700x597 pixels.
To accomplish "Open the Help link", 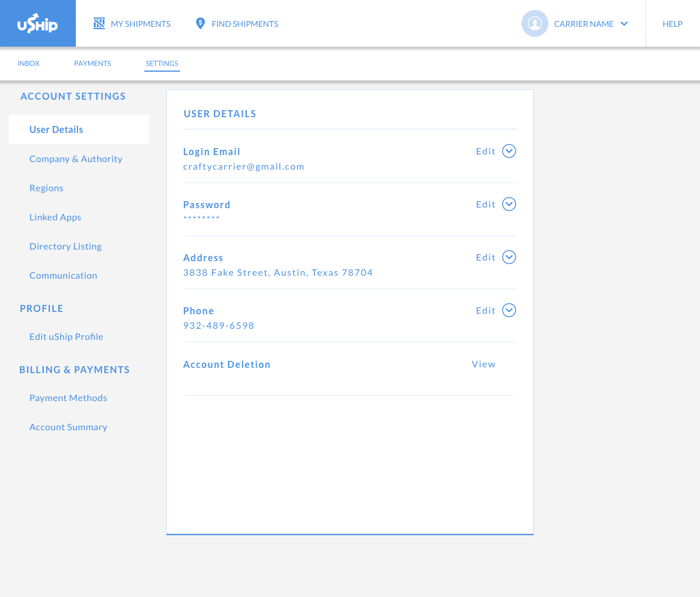I will (673, 24).
